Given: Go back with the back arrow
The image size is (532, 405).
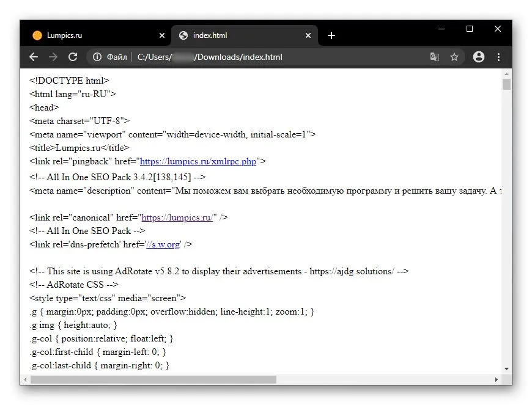Looking at the screenshot, I should 34,57.
